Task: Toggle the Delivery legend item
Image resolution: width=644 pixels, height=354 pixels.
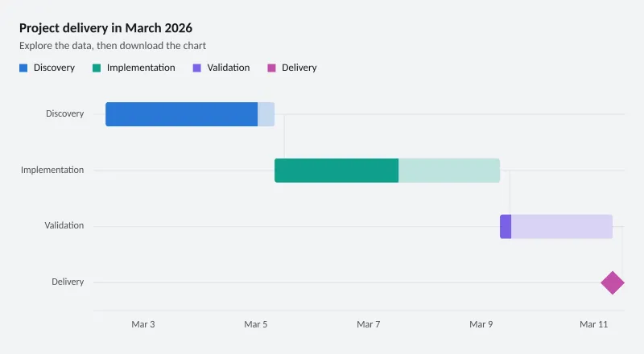Action: pyautogui.click(x=292, y=68)
